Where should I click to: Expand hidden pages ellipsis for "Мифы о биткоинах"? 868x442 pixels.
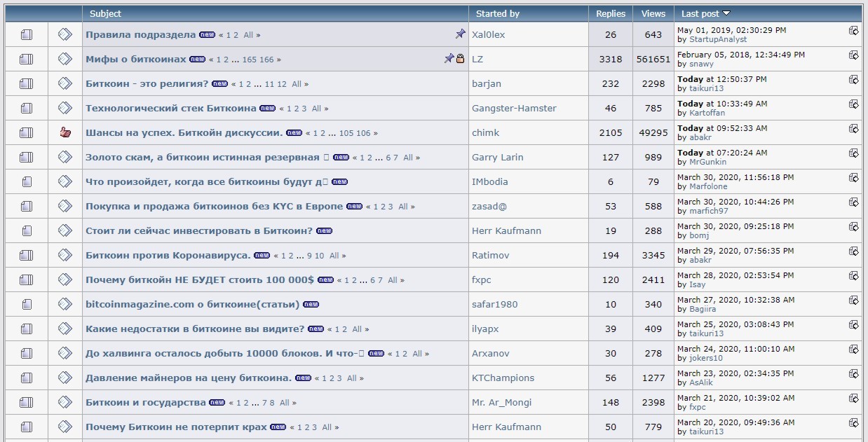point(236,60)
